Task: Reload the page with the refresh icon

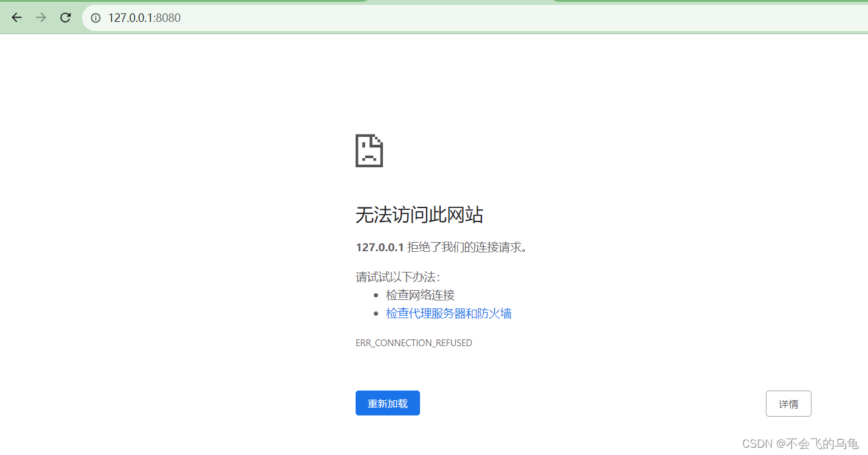Action: click(x=66, y=18)
